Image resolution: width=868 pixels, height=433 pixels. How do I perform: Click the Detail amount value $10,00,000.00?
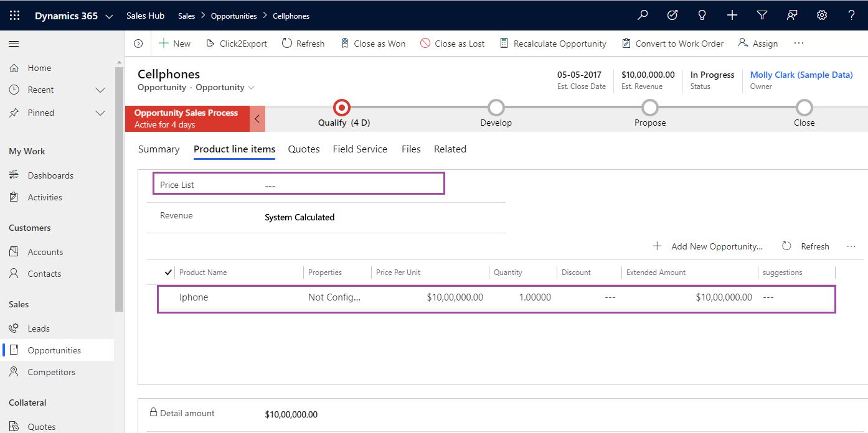click(291, 414)
